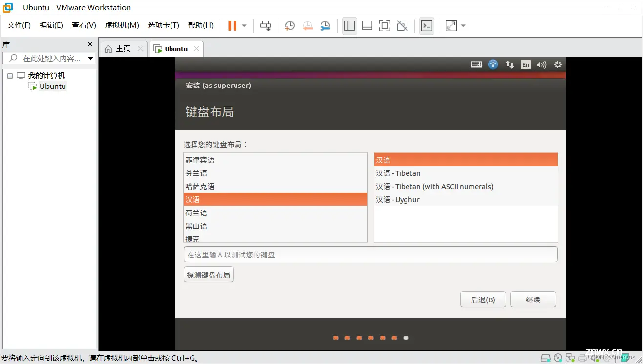
Task: Open the 选项卡(T) menu
Action: (x=164, y=25)
